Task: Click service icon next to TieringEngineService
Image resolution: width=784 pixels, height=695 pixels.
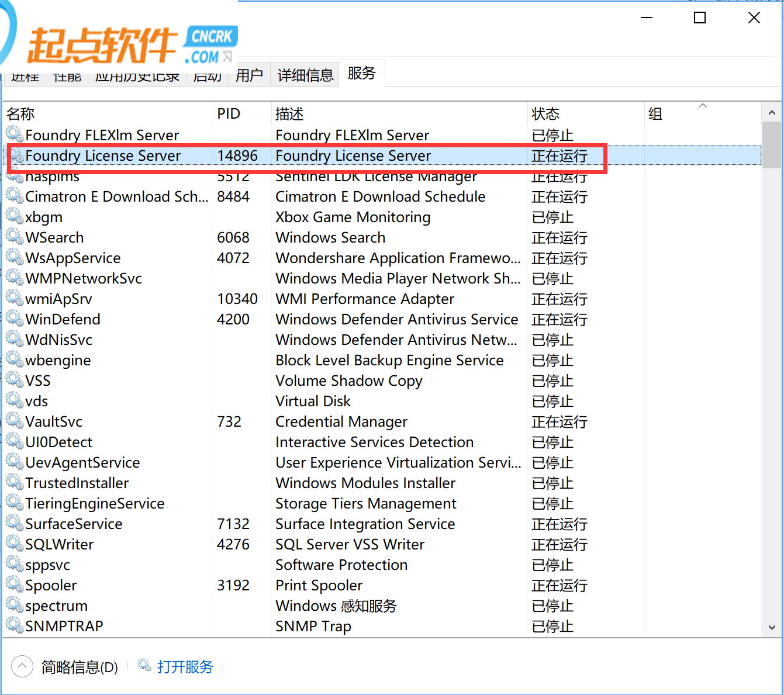Action: [x=15, y=503]
